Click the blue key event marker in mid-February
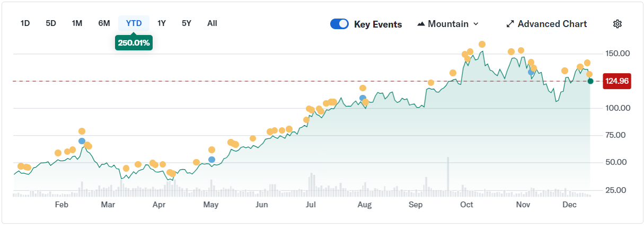Image resolution: width=644 pixels, height=228 pixels. (82, 141)
